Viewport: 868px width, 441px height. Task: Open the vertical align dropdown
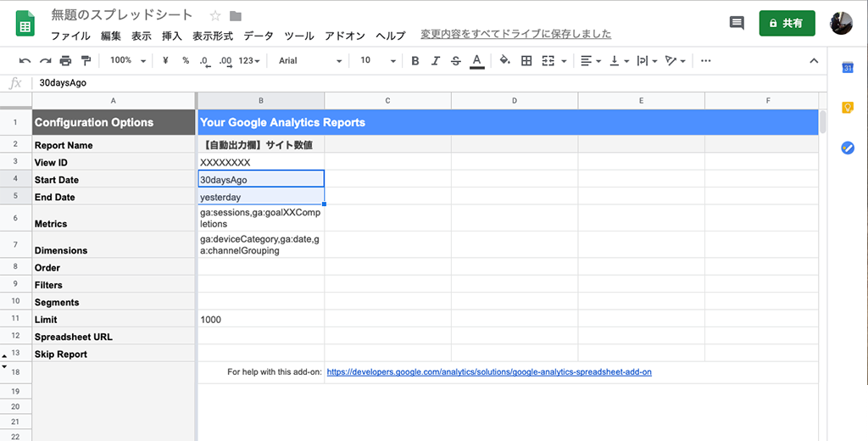tap(620, 61)
